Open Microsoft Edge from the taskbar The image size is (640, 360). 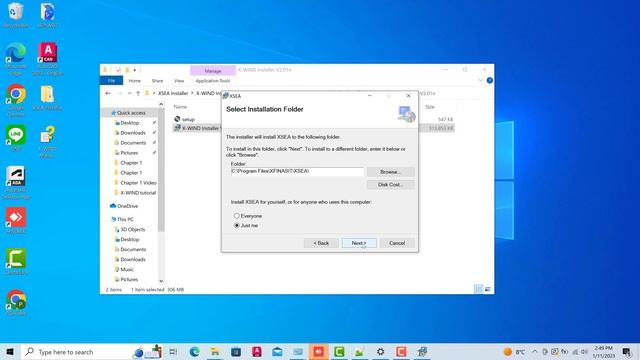tap(195, 352)
